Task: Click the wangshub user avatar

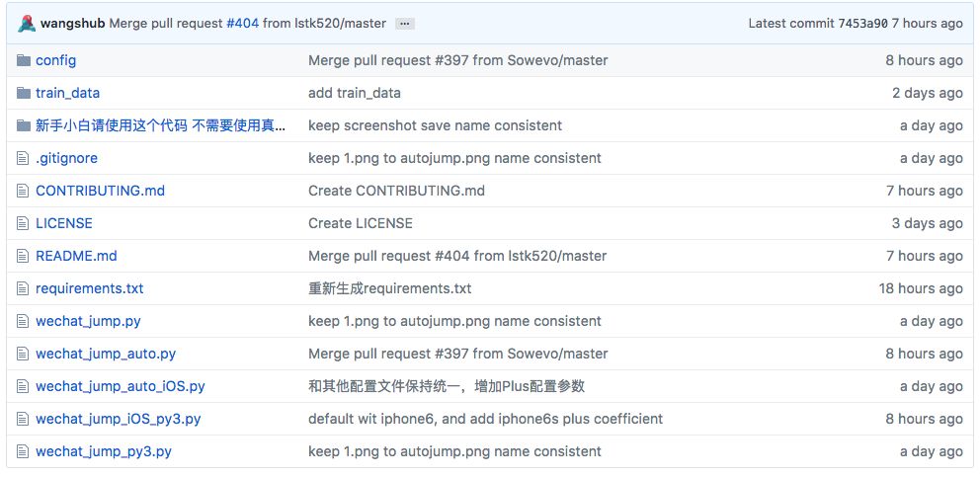Action: [27, 23]
